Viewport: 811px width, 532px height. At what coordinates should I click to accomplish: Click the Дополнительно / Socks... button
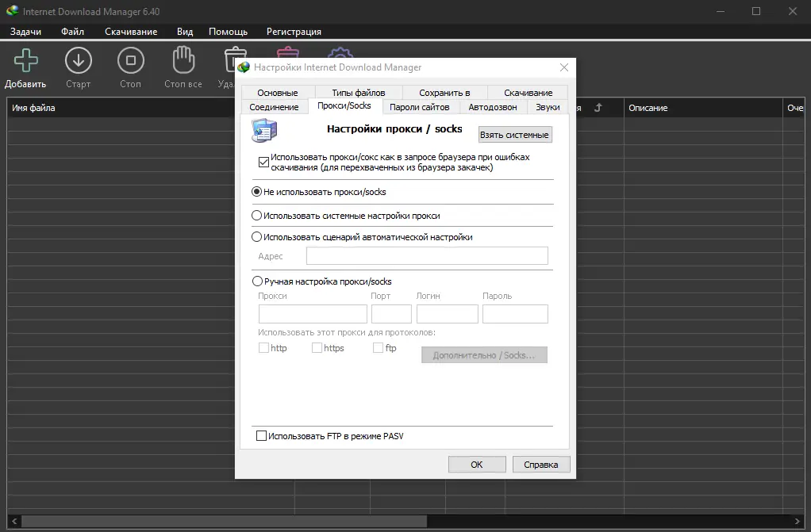tap(484, 355)
